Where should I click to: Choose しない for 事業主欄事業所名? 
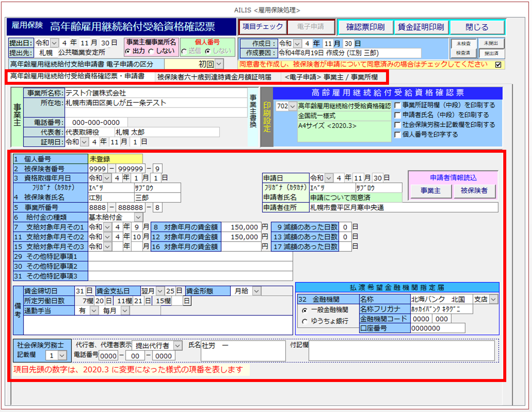(x=151, y=51)
